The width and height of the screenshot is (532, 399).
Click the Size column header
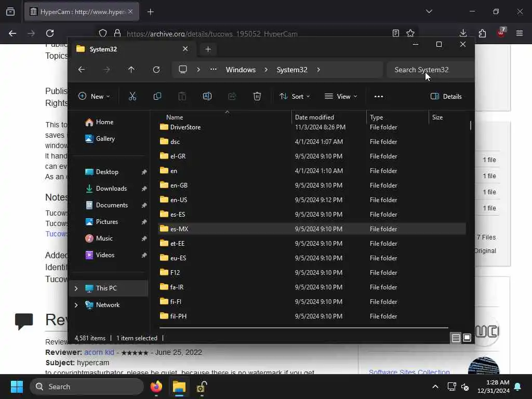pos(437,117)
